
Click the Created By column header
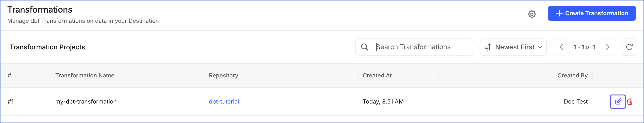pos(573,75)
